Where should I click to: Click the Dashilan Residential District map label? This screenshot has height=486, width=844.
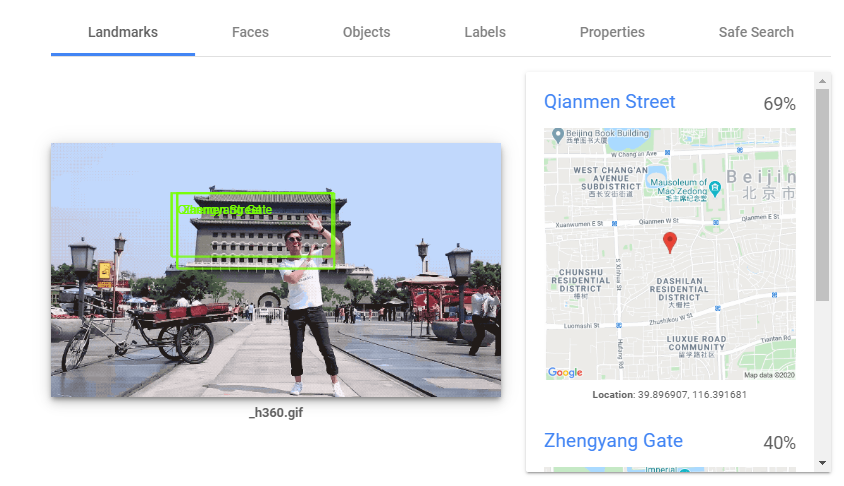[x=678, y=289]
